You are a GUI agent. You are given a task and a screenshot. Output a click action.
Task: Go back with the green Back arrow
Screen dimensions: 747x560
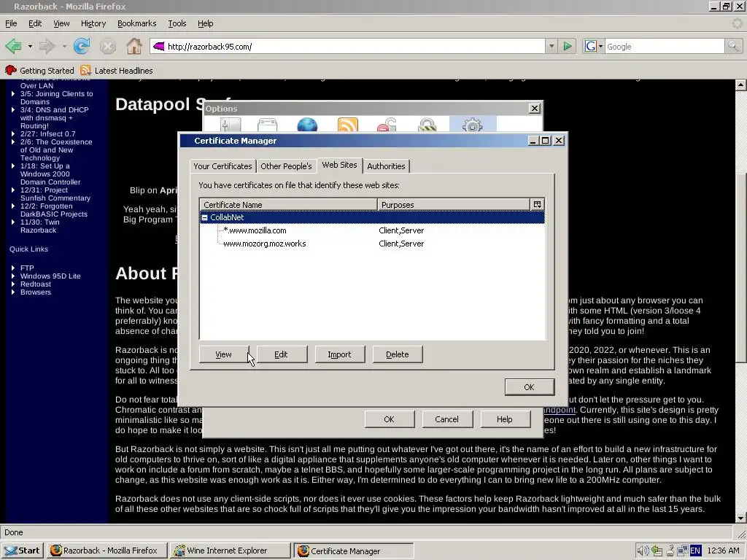pyautogui.click(x=13, y=46)
